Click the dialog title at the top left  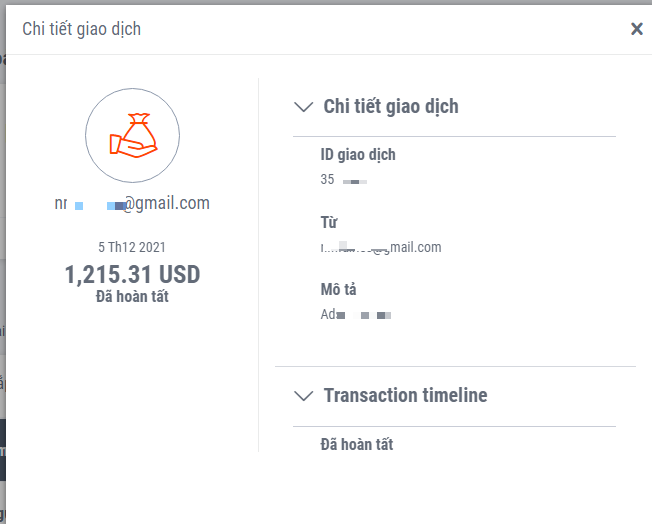pos(82,29)
